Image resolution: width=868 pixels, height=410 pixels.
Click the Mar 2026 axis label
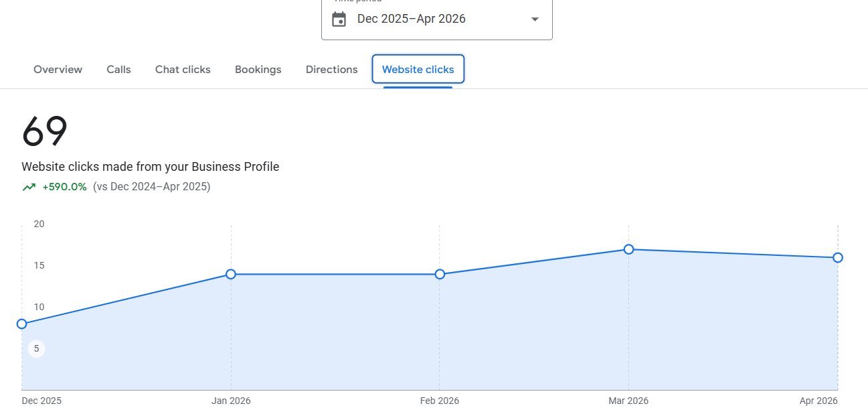pos(628,401)
